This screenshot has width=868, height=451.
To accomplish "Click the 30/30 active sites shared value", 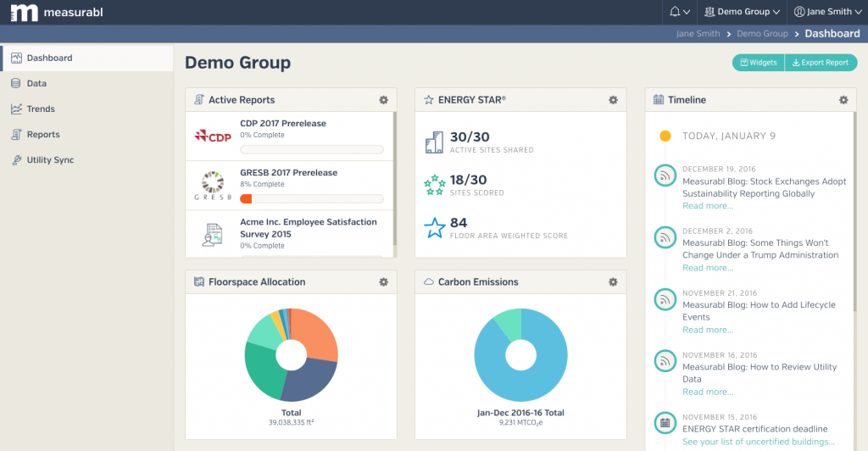I will click(470, 136).
